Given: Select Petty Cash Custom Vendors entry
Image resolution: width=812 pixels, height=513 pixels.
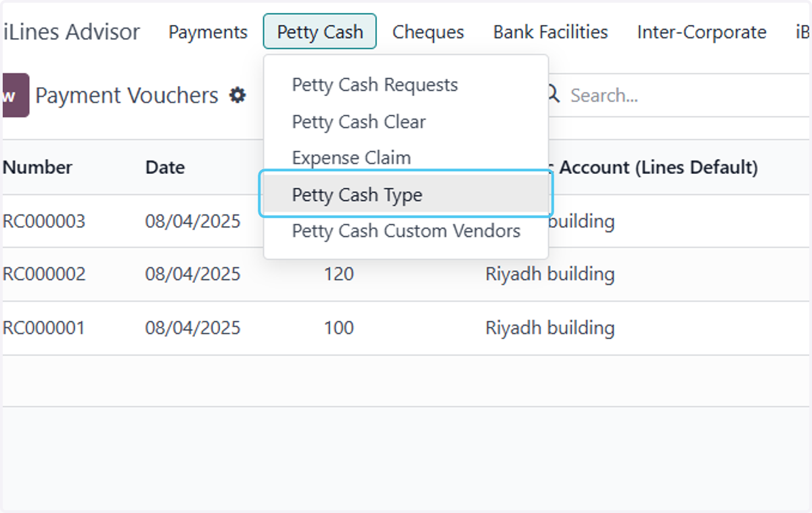Looking at the screenshot, I should point(406,231).
